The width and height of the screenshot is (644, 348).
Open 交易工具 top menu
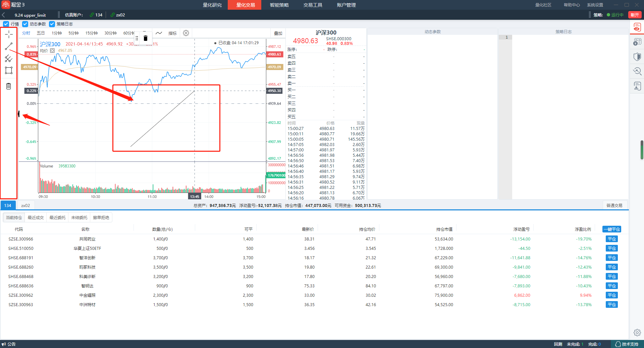click(313, 5)
